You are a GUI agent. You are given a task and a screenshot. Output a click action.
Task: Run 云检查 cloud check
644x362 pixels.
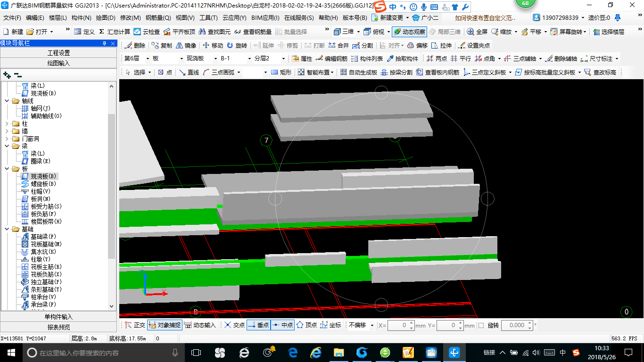click(147, 32)
